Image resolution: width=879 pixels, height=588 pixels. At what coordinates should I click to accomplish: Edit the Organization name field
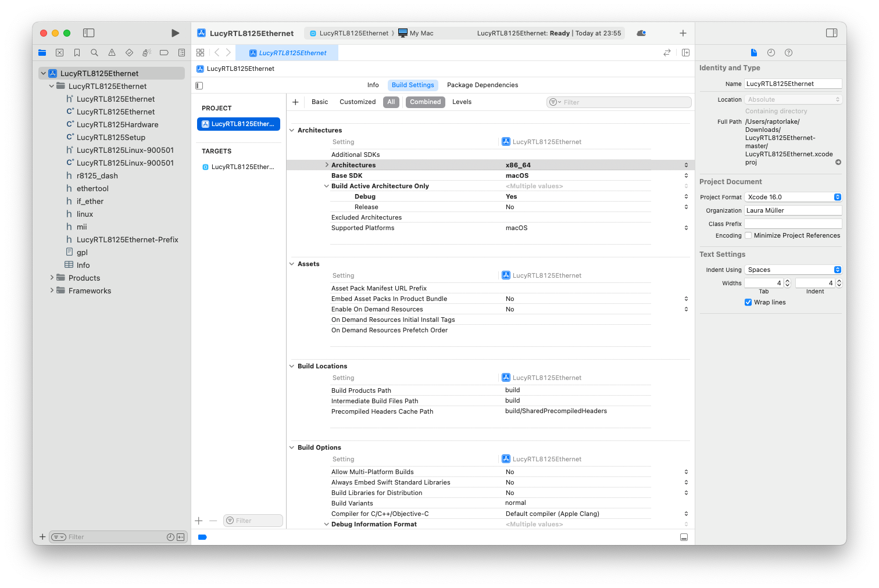(794, 211)
